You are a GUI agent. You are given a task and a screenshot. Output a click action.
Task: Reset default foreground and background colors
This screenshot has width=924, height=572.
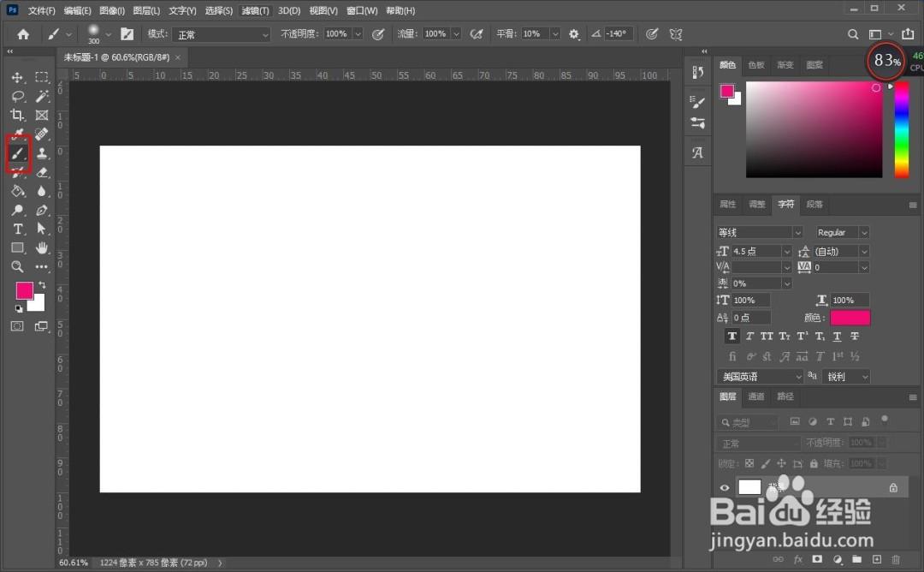point(19,308)
